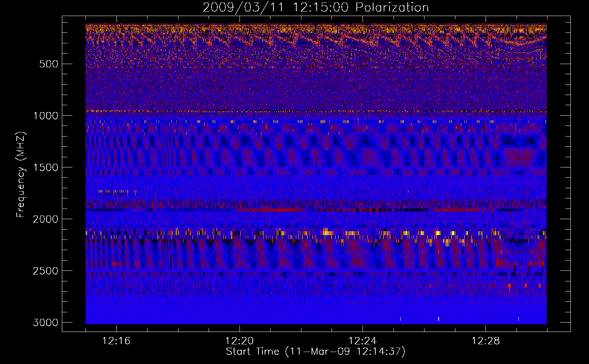
Task: Click the 1500 frequency tick label
Action: point(46,167)
